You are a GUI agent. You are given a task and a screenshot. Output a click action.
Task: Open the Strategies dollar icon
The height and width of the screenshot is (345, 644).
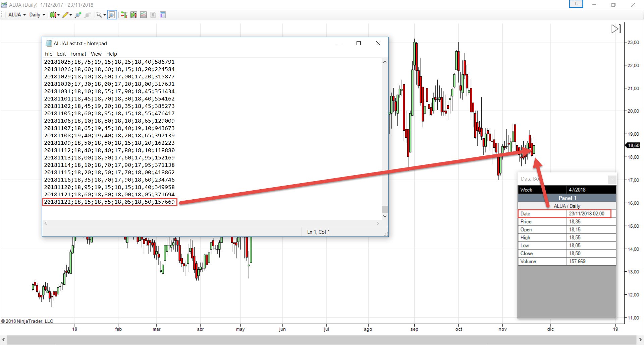[153, 15]
